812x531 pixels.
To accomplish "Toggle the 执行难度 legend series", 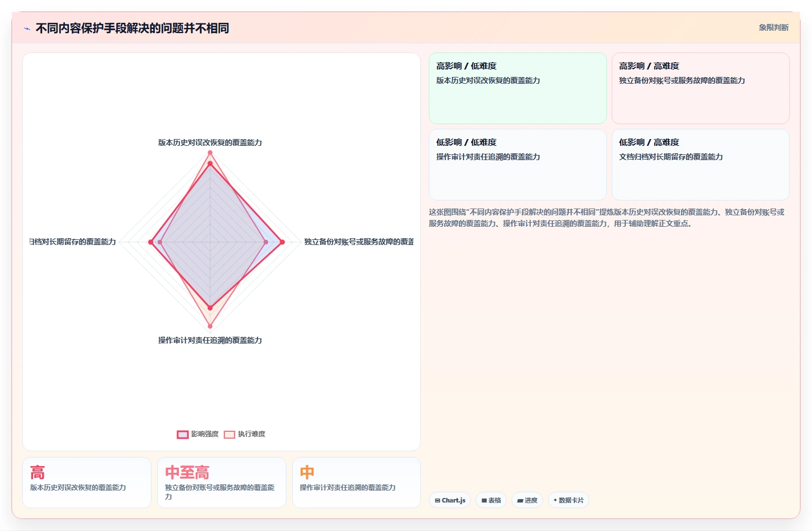I will click(244, 434).
